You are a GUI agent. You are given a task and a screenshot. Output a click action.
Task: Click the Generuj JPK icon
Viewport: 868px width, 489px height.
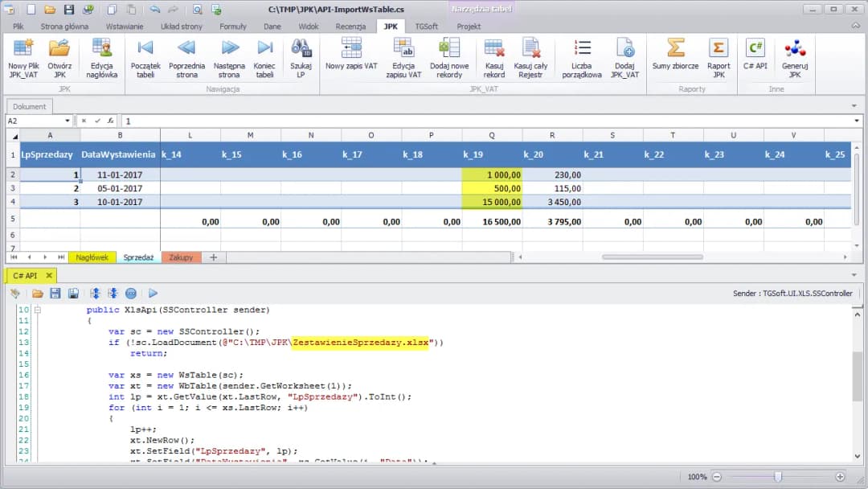click(x=794, y=57)
